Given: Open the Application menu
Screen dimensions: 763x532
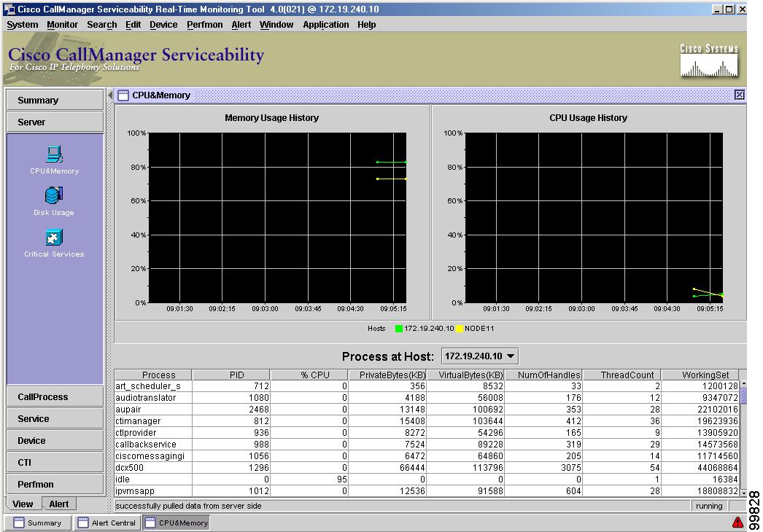Looking at the screenshot, I should [x=326, y=25].
